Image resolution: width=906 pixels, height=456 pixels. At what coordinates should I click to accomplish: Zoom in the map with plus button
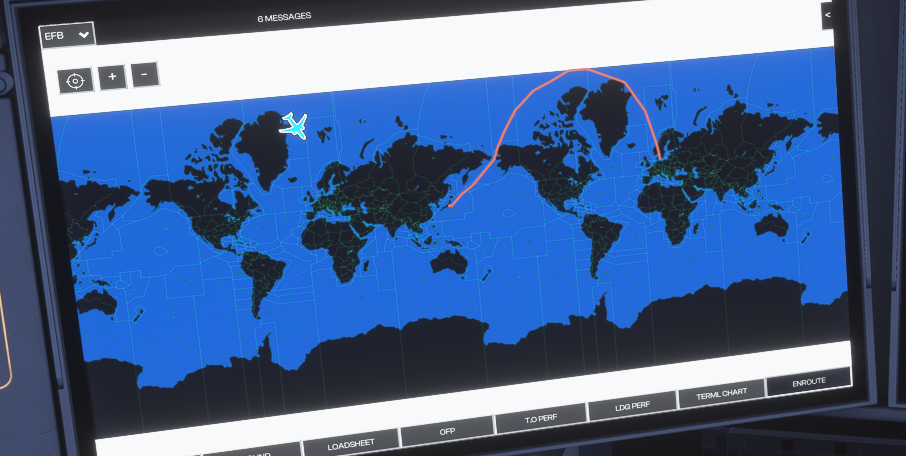112,77
